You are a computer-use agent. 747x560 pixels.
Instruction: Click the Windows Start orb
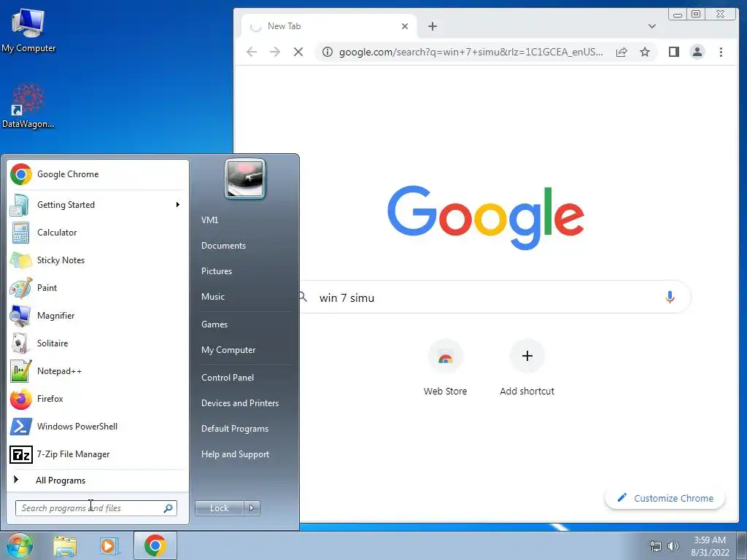[20, 545]
